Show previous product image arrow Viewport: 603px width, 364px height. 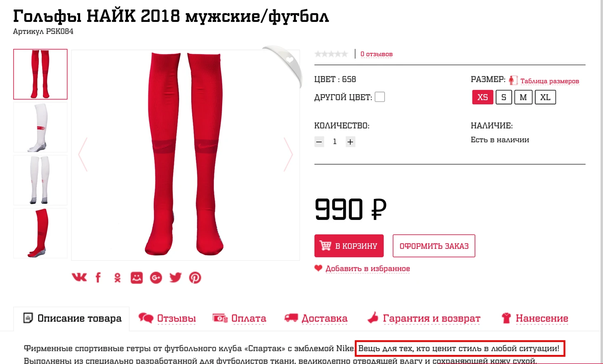coord(83,154)
